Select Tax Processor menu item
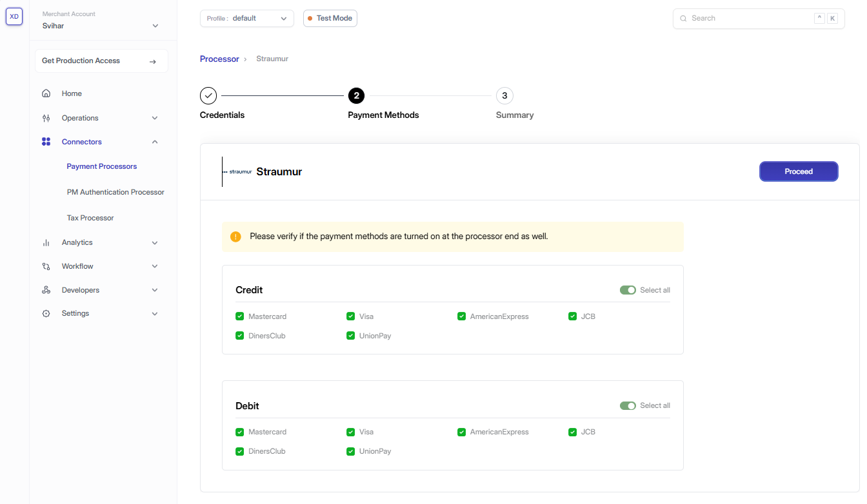This screenshot has width=867, height=504. click(x=90, y=218)
